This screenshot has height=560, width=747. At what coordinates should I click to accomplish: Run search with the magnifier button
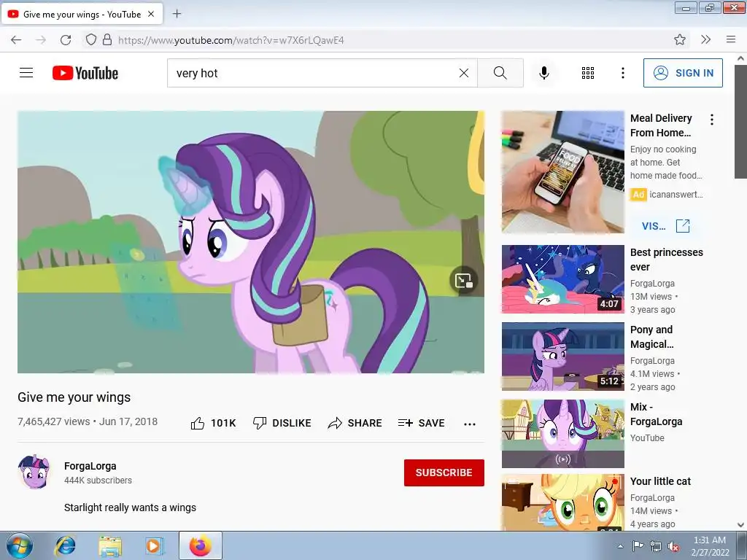click(x=500, y=73)
